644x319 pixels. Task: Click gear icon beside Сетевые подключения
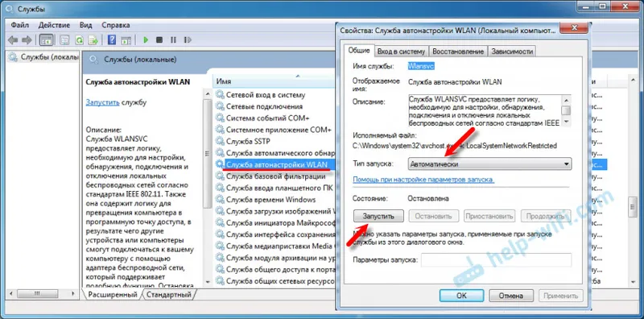220,106
